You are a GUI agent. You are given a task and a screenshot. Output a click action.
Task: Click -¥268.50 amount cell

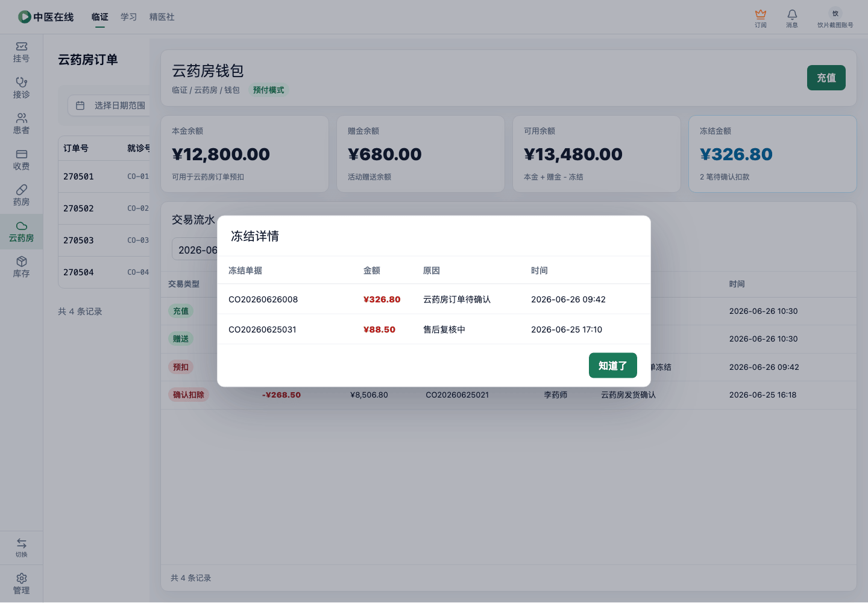point(281,395)
